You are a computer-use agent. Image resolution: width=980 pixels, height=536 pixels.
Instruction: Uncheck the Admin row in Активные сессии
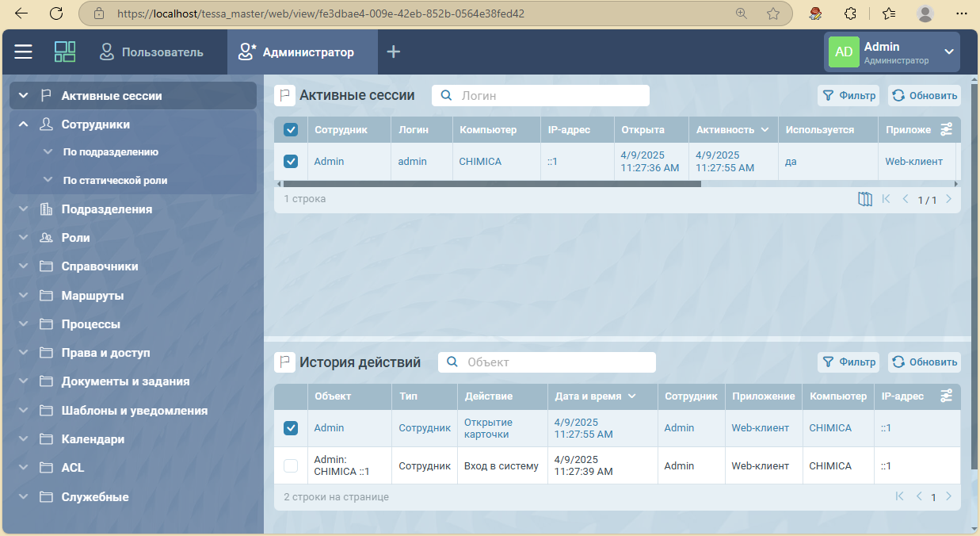click(x=291, y=161)
